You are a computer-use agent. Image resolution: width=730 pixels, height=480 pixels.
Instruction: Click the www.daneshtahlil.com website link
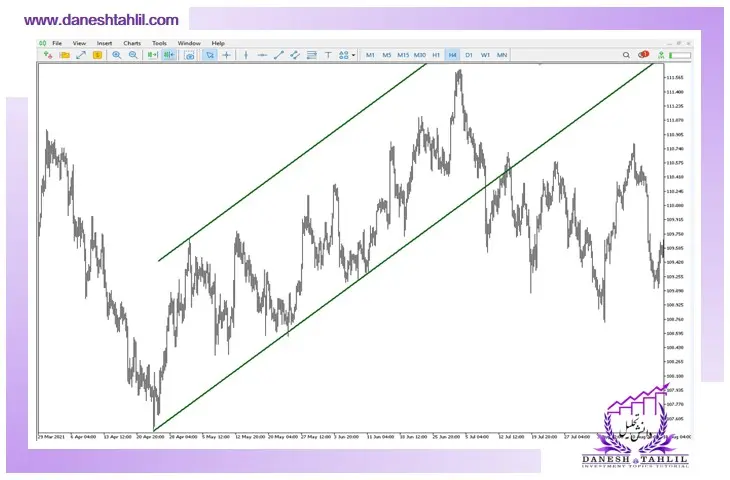102,20
